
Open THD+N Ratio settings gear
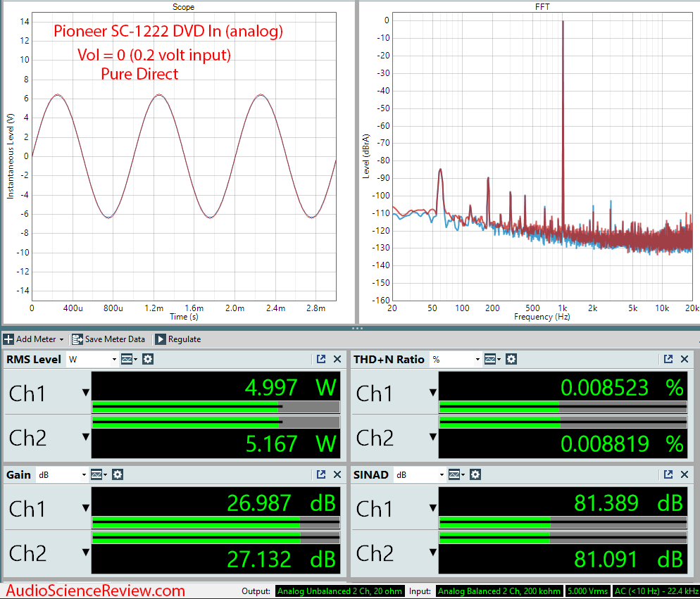511,359
